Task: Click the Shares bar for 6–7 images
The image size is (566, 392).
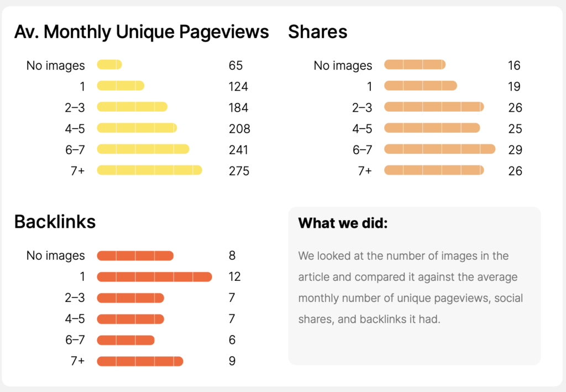Action: click(x=439, y=149)
